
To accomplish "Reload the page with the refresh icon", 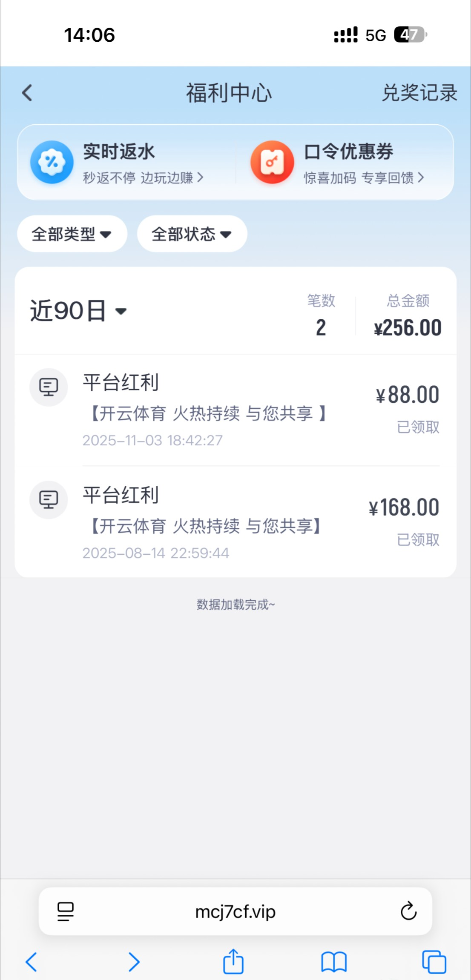I will tap(408, 911).
